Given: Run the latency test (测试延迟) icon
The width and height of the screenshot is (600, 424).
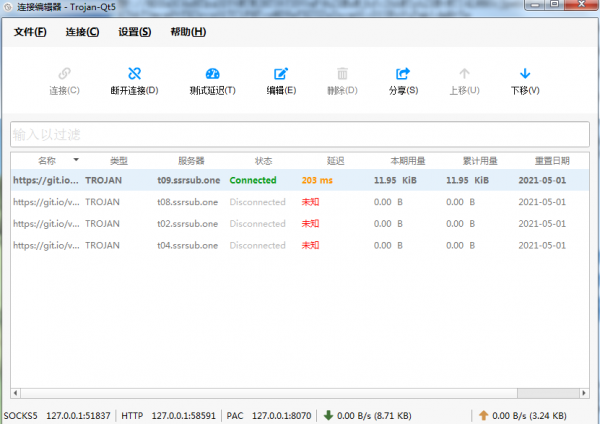Looking at the screenshot, I should click(x=212, y=74).
